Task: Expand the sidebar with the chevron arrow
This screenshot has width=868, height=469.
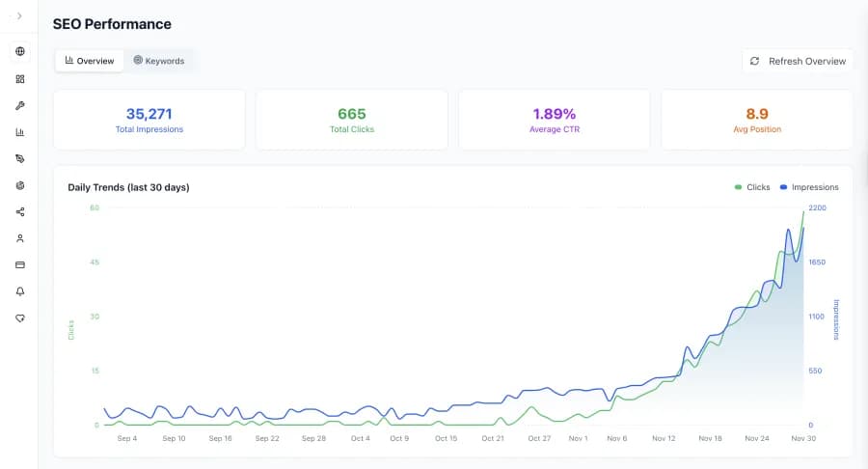Action: 19,16
